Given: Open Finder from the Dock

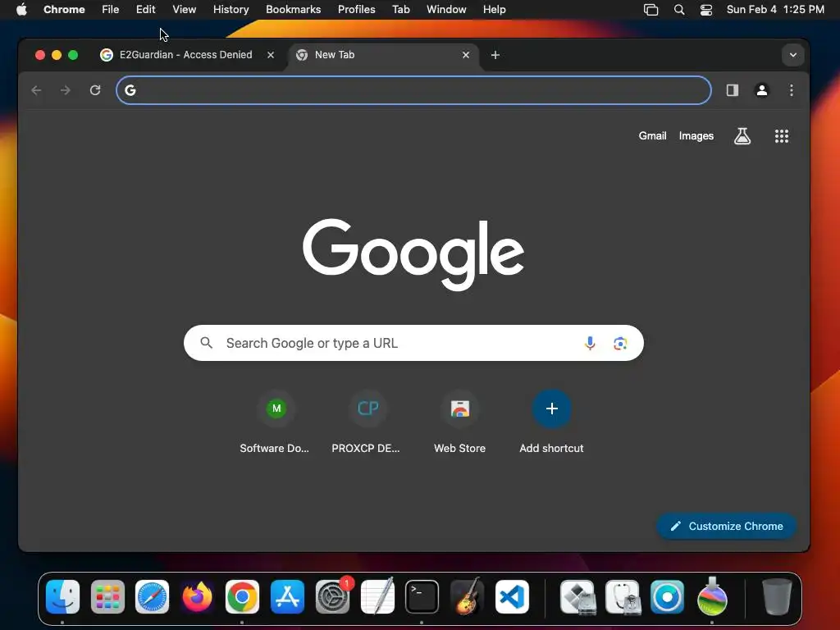Looking at the screenshot, I should coord(62,597).
